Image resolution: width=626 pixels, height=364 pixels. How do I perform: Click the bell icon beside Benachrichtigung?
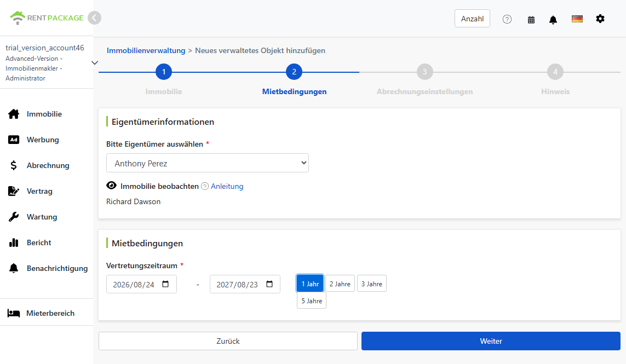(x=14, y=268)
